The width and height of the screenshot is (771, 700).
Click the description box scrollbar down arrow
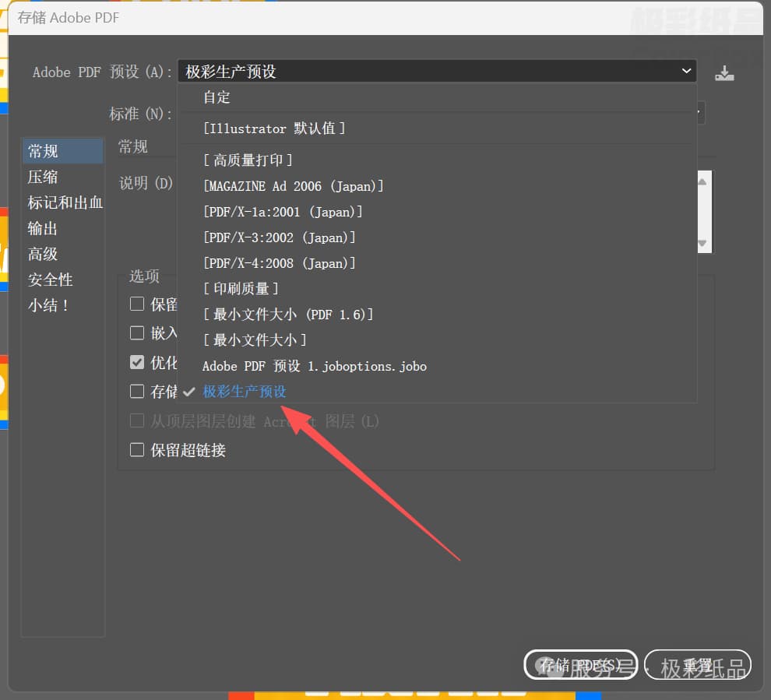coord(702,244)
